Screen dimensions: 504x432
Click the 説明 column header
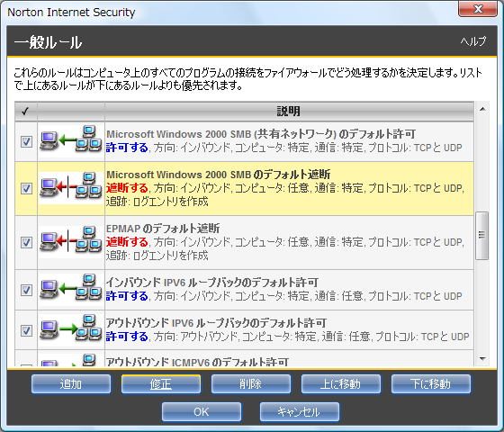pyautogui.click(x=289, y=112)
